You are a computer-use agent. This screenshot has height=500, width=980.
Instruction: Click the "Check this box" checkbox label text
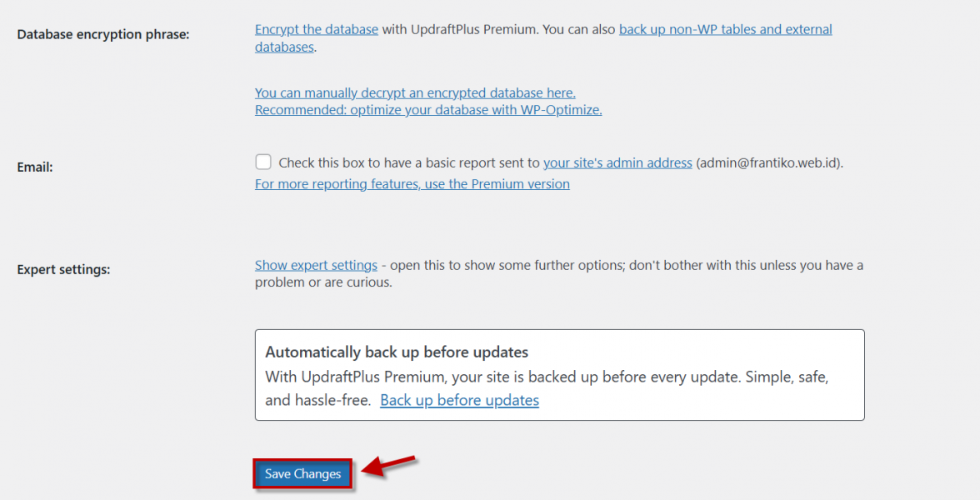click(408, 163)
